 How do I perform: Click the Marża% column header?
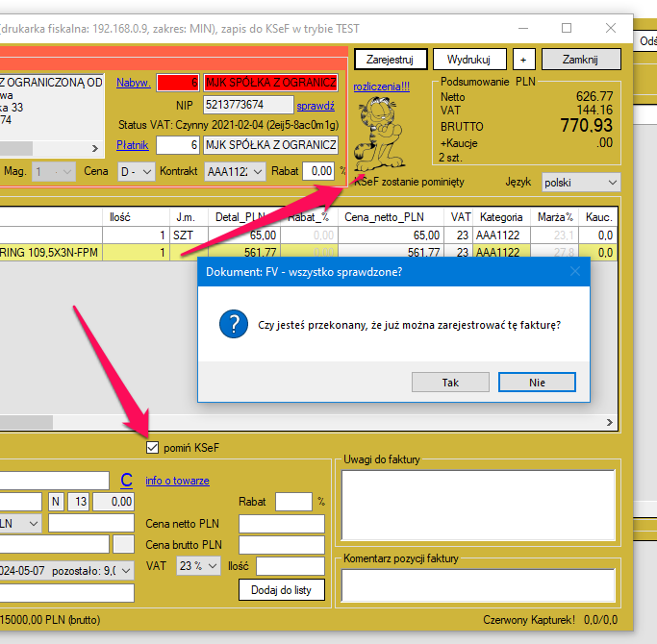pyautogui.click(x=555, y=217)
